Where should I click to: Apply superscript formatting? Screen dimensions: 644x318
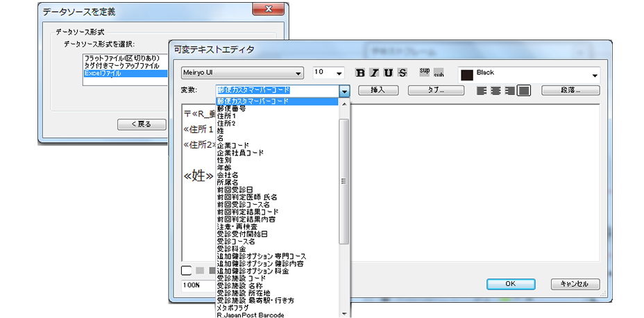click(x=425, y=70)
